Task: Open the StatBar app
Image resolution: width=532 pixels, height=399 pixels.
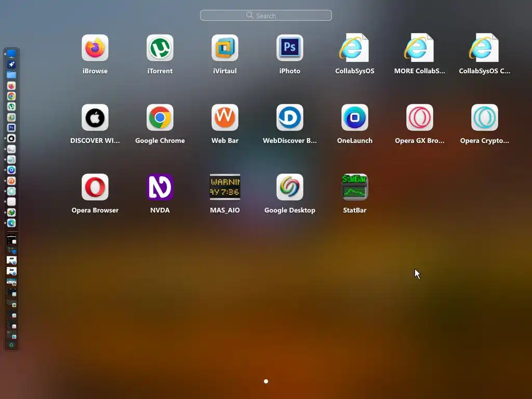Action: [x=354, y=187]
